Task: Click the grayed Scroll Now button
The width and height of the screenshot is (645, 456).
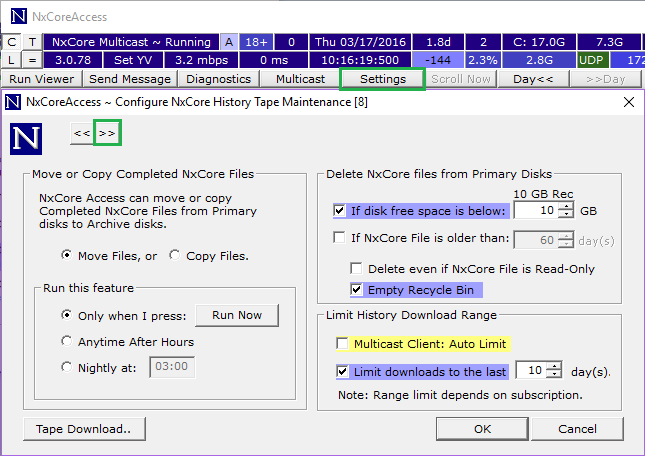Action: (461, 79)
